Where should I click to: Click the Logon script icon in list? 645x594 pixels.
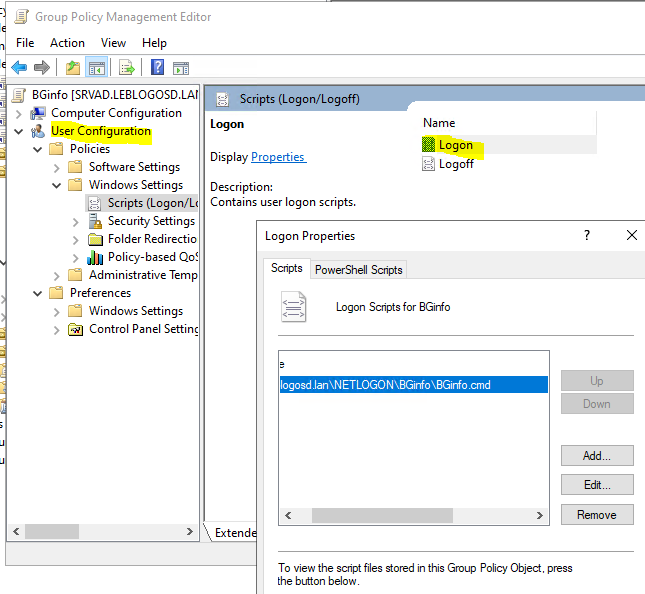pyautogui.click(x=428, y=144)
